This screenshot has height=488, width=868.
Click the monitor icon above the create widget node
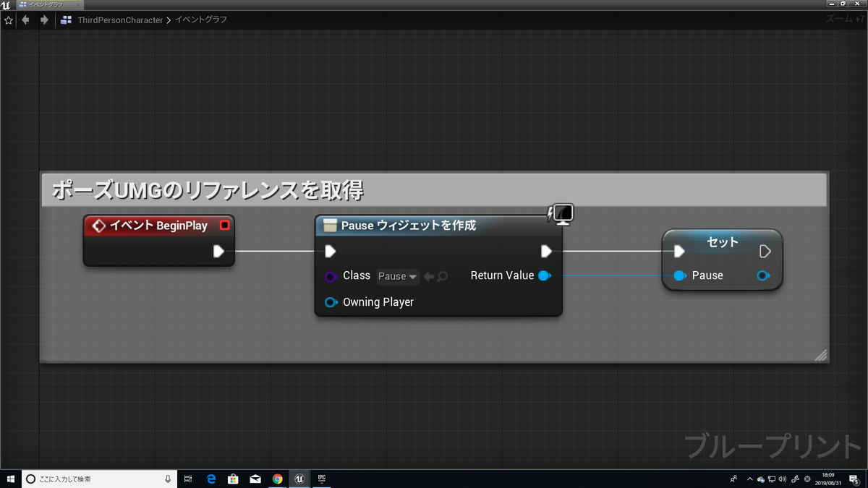(x=562, y=214)
